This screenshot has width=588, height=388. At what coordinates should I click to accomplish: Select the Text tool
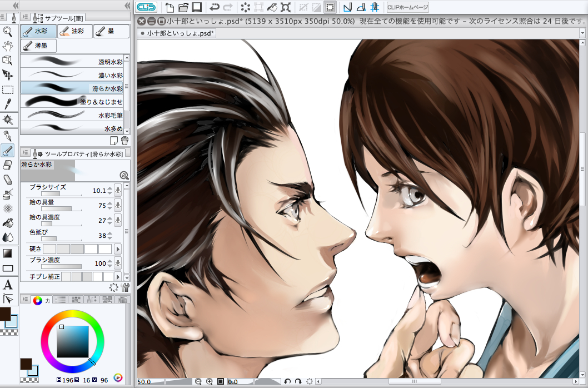(x=7, y=285)
